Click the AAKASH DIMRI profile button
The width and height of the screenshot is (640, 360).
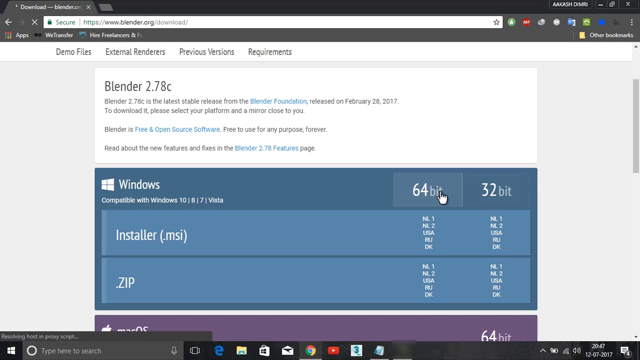coord(570,4)
